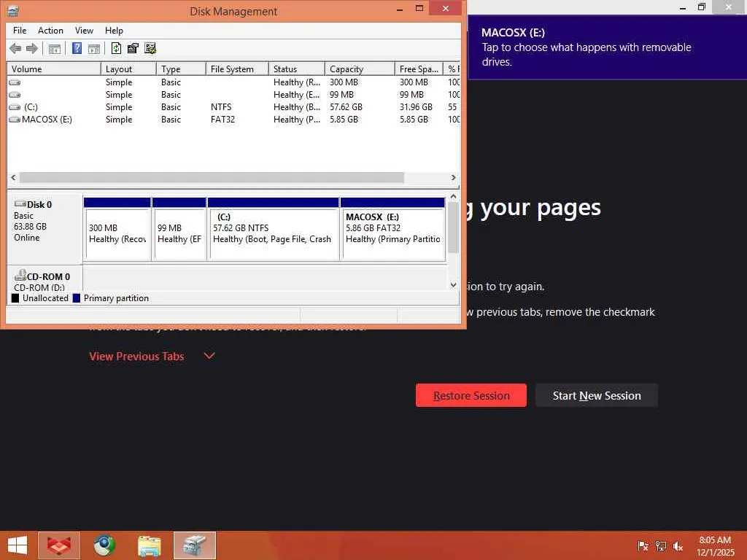The height and width of the screenshot is (560, 747).
Task: Click the Disk 0 icon in graphical view
Action: click(x=20, y=204)
